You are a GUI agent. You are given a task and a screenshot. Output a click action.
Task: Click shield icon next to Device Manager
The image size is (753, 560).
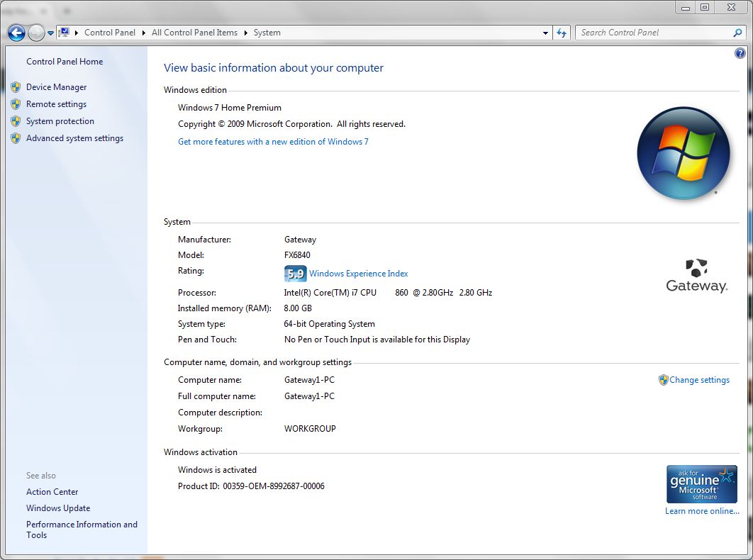click(x=16, y=87)
